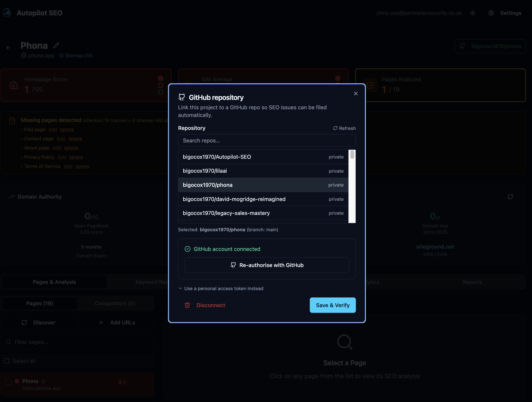Select bigocox1970/david-mogridge-reimagined repository
Image resolution: width=532 pixels, height=402 pixels.
(x=263, y=199)
